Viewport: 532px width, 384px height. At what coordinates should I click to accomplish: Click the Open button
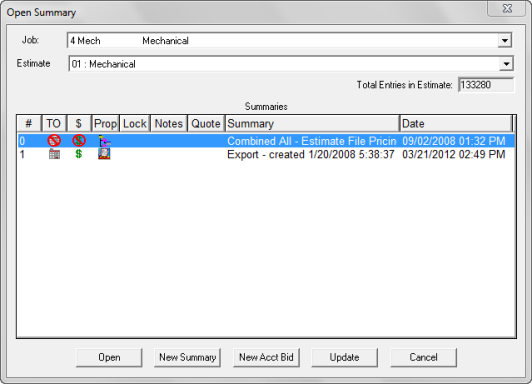[x=109, y=358]
